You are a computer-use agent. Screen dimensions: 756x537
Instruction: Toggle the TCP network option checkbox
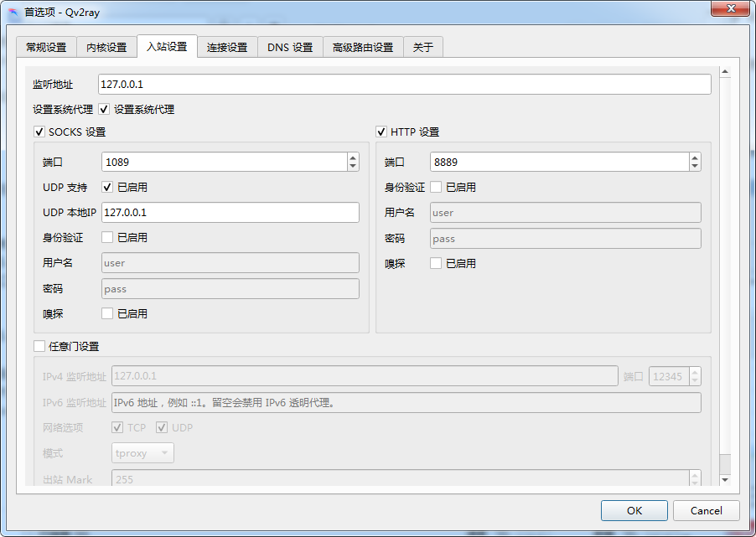(117, 427)
